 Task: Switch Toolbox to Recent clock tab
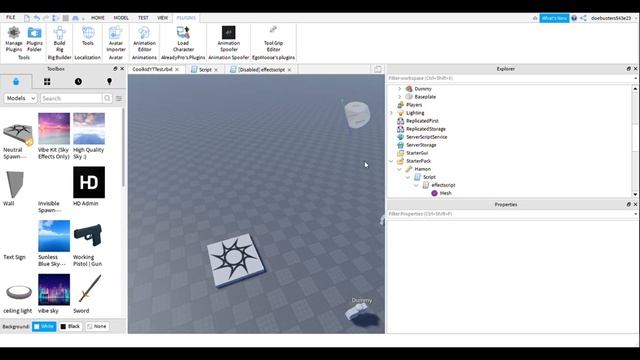(78, 82)
